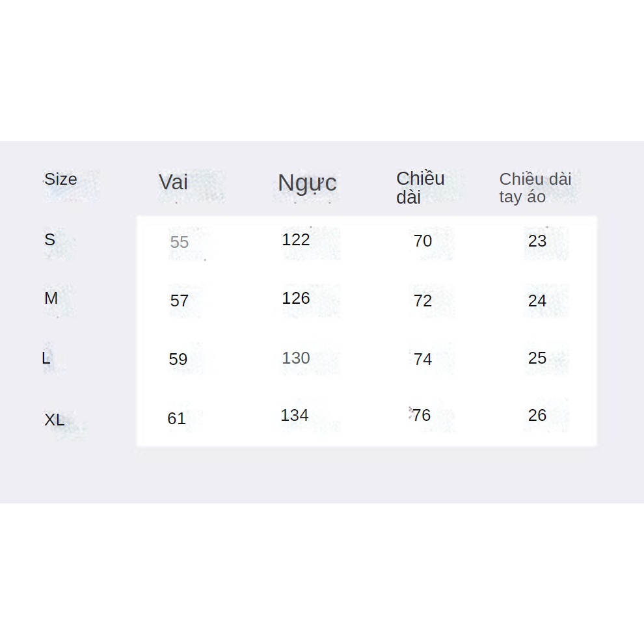Click shoulder value 57 for size M
Image resolution: width=644 pixels, height=644 pixels.
(x=180, y=301)
